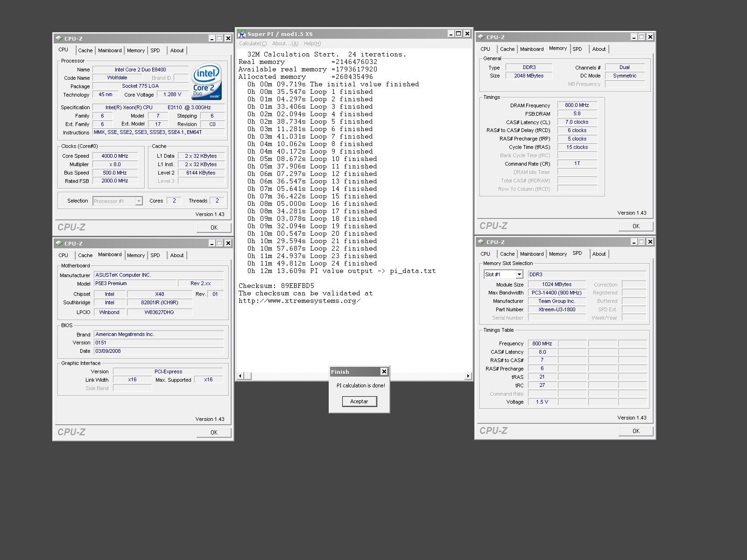Click the Intel Core 2 Duo logo
The image size is (747, 560).
pyautogui.click(x=206, y=82)
